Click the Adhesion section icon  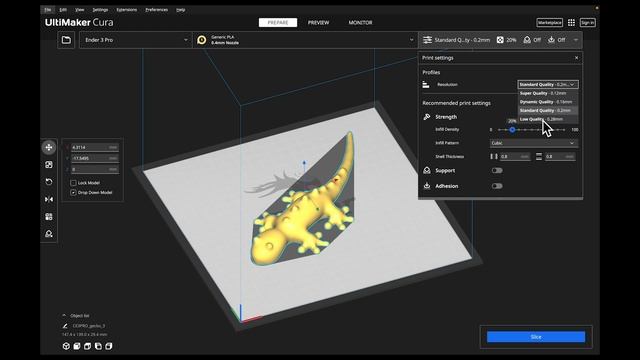[x=427, y=186]
